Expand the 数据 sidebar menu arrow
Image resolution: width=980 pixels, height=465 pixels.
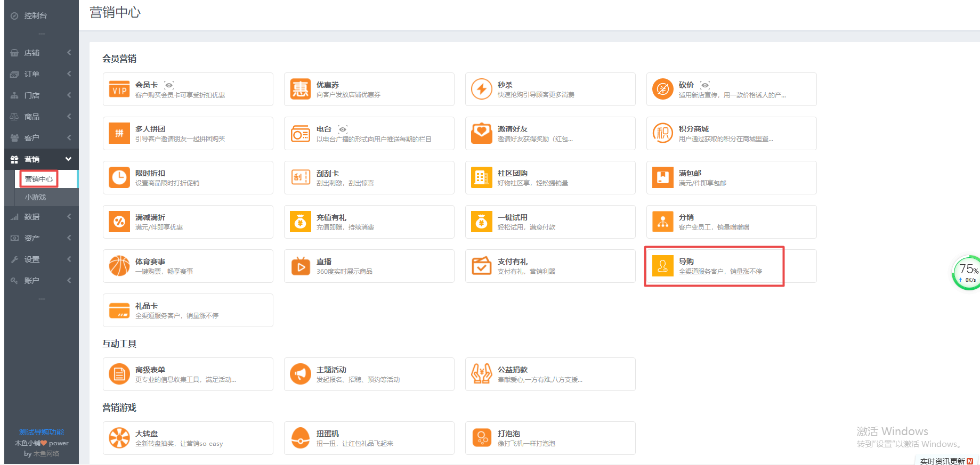(x=69, y=217)
